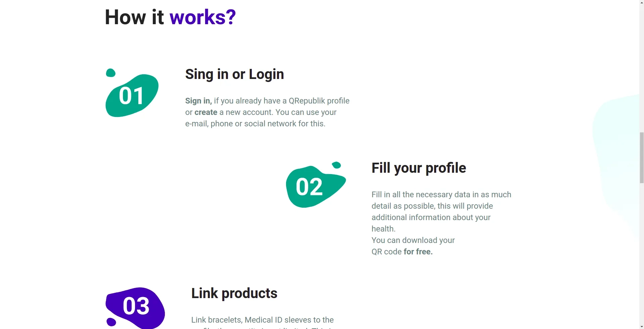Select the "Fill your profile" heading
Screen dimensions: 644x329
[x=418, y=168]
